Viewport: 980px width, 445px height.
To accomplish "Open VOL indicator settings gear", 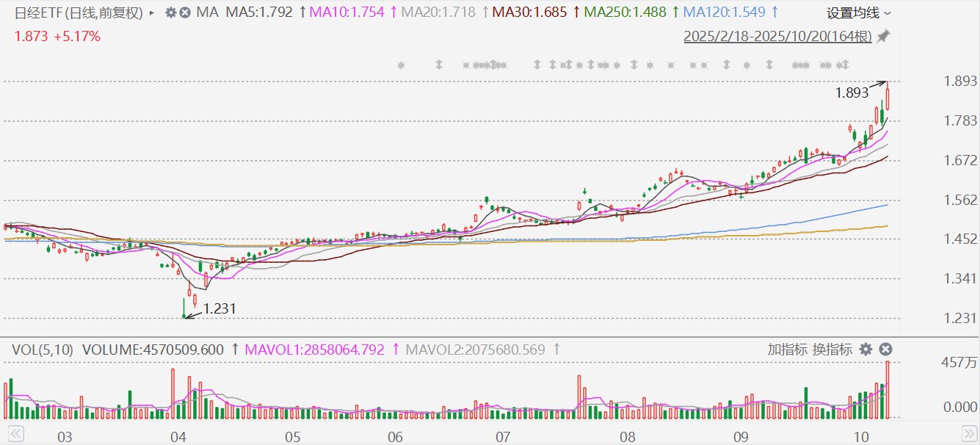I will [x=866, y=350].
